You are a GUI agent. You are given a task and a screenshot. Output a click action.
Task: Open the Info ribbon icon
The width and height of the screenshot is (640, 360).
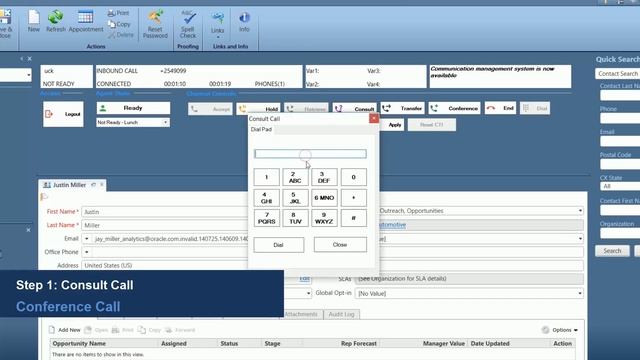click(x=244, y=22)
